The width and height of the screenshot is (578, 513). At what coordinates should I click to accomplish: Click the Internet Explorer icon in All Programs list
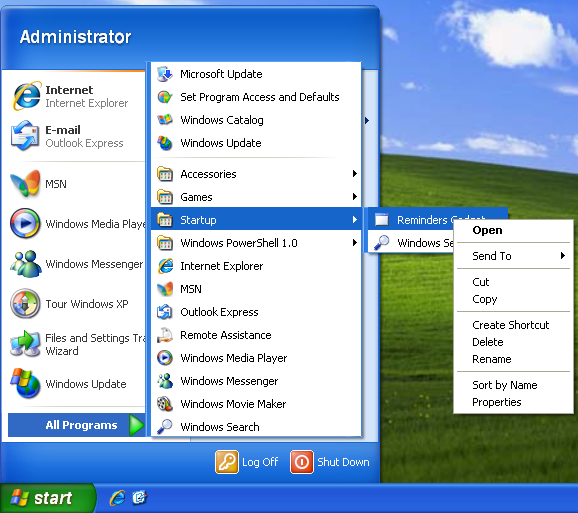pyautogui.click(x=165, y=266)
